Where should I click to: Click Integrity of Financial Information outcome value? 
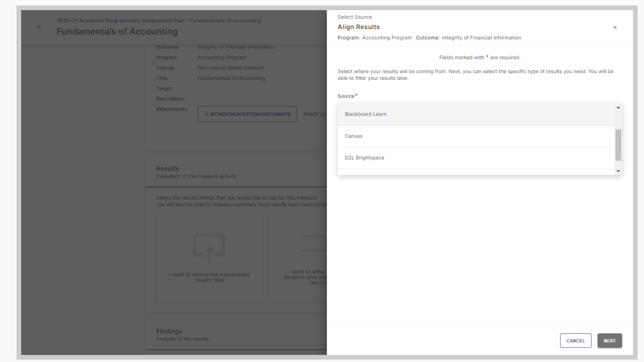point(236,47)
